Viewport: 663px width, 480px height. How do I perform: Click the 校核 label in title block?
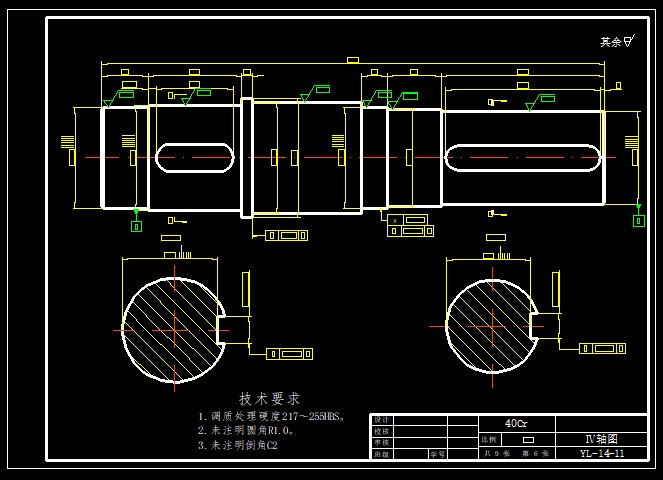click(381, 431)
